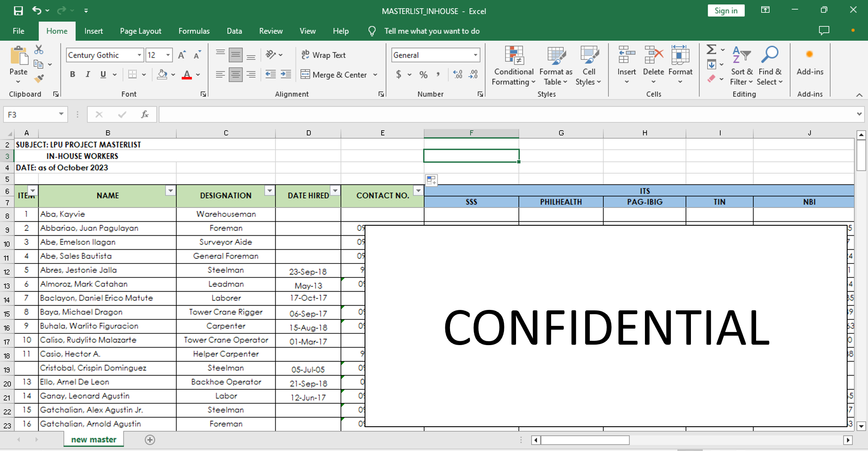Viewport: 868px width, 451px height.
Task: Open the Merge & Center dropdown arrow
Action: pyautogui.click(x=375, y=75)
